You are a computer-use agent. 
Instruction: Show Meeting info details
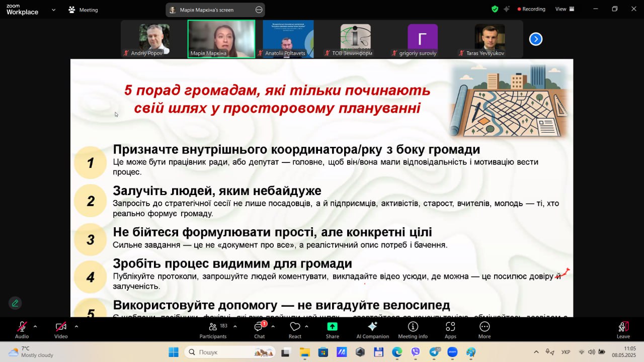[413, 329]
